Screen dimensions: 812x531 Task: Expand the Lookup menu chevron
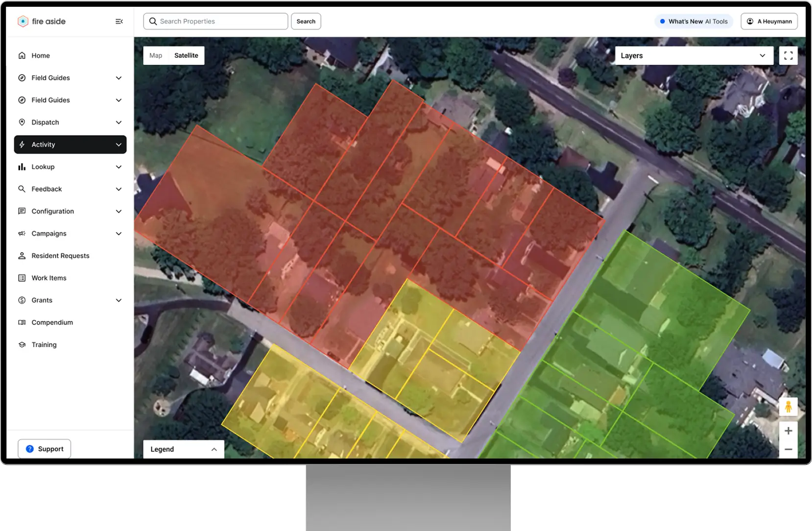(119, 167)
